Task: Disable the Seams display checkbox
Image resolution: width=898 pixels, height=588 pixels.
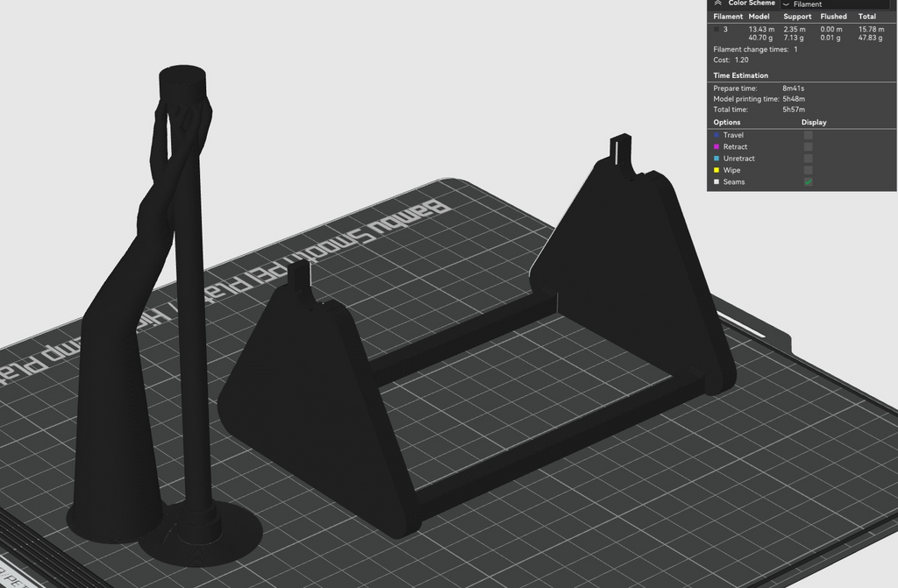Action: coord(808,182)
